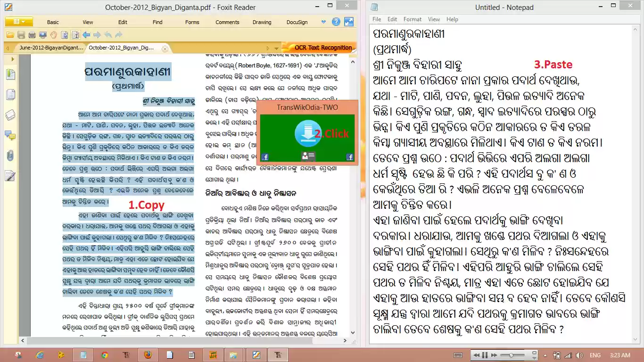Open Notepad File menu
The width and height of the screenshot is (644, 362).
(x=377, y=19)
